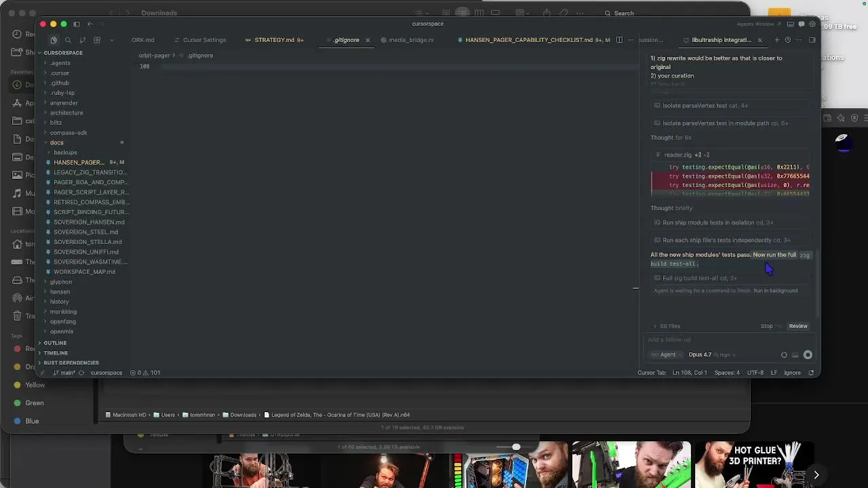Viewport: 868px width, 488px height.
Task: Attach an image with the image icon
Action: tap(795, 355)
